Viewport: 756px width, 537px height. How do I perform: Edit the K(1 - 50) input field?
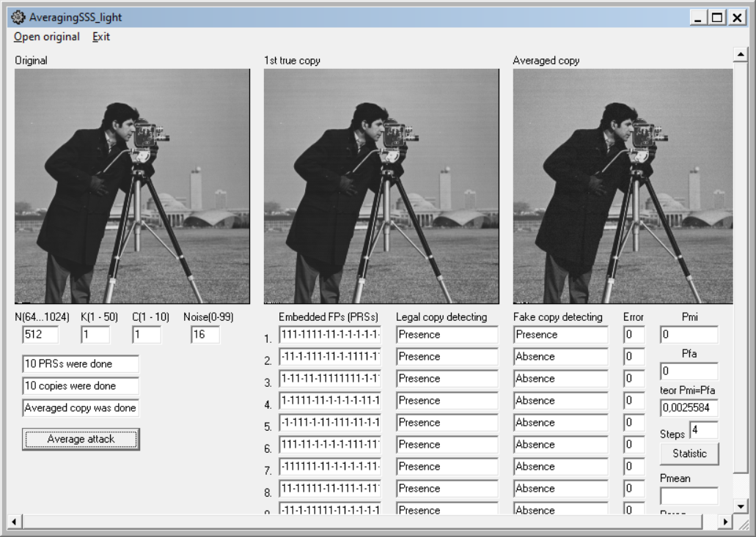[x=95, y=335]
